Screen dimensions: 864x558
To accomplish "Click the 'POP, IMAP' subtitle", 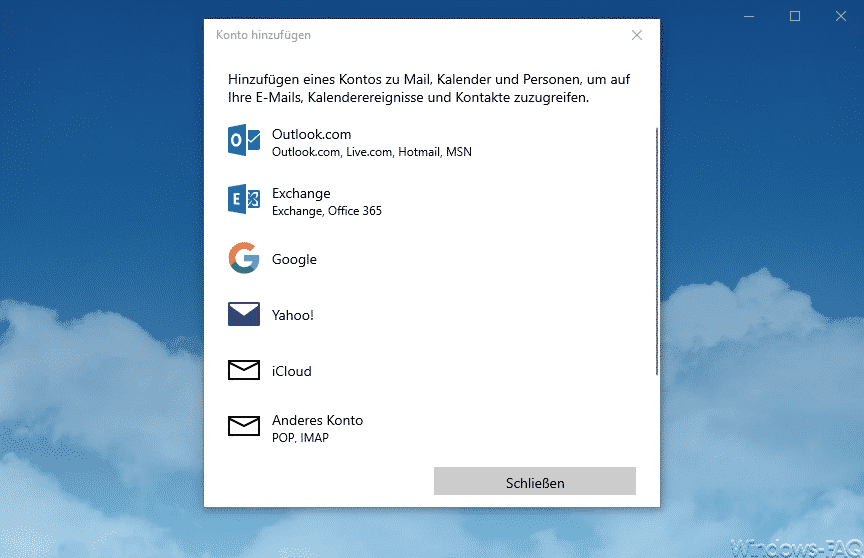I will pyautogui.click(x=300, y=438).
